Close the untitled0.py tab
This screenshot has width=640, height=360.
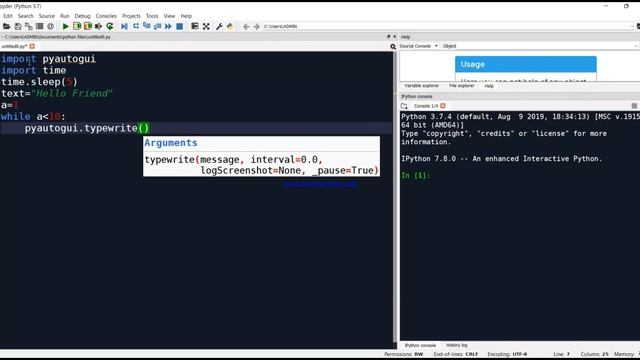[32, 46]
